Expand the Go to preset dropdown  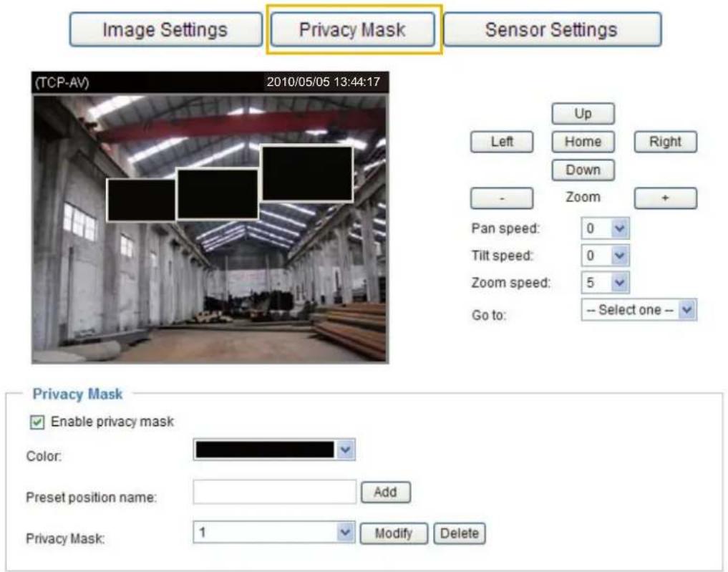pos(639,310)
